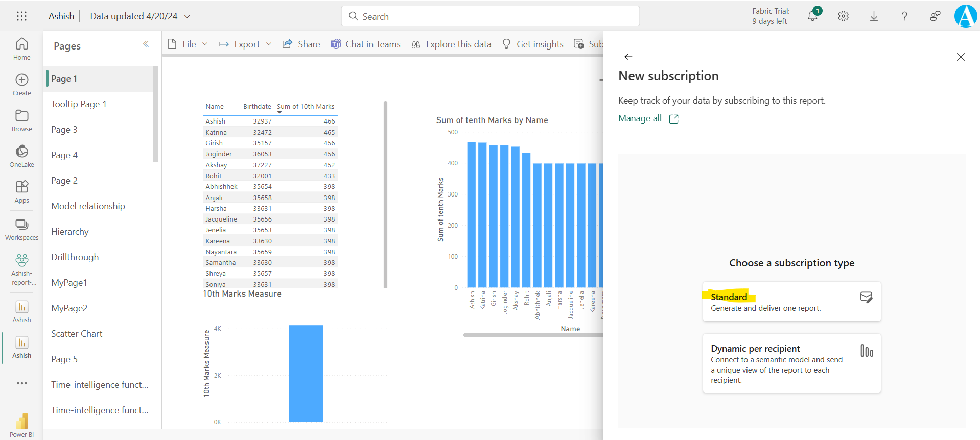Collapse the Pages pane

coord(146,44)
